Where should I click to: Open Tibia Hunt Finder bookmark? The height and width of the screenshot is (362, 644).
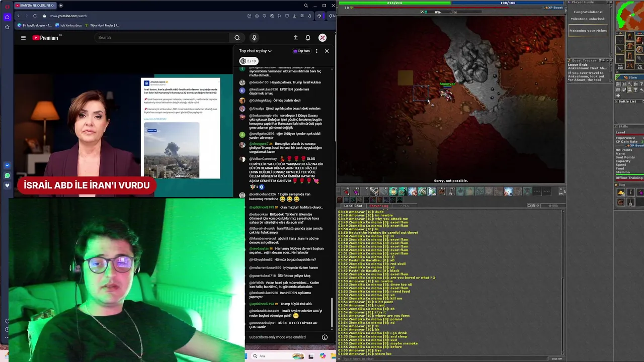click(102, 25)
